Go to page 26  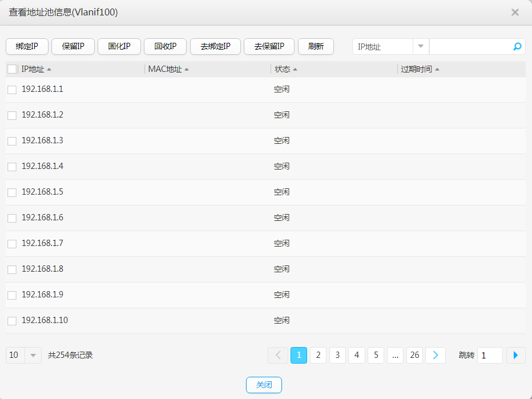click(414, 355)
